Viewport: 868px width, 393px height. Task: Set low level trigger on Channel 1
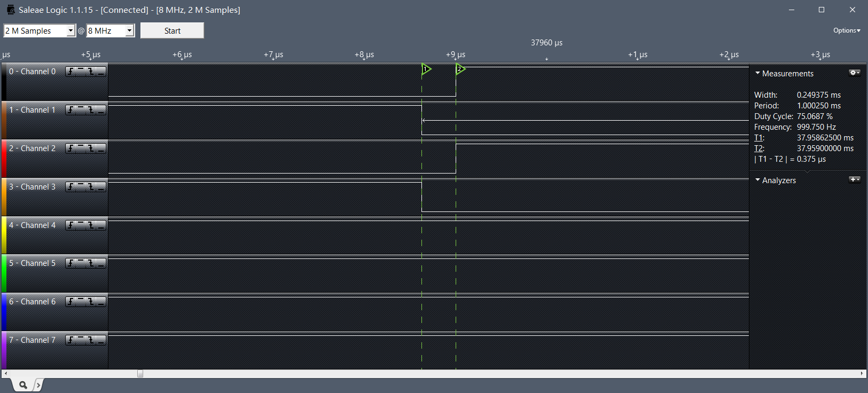pyautogui.click(x=101, y=110)
